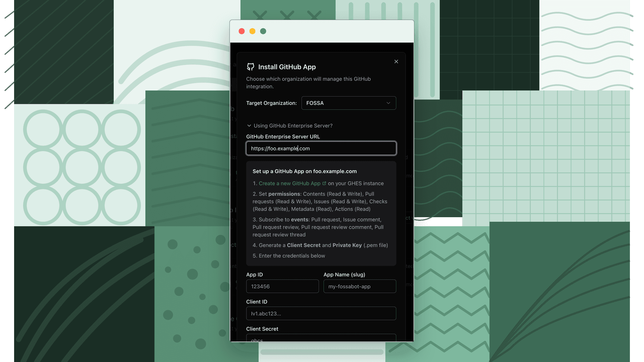The height and width of the screenshot is (362, 644).
Task: Close the Install GitHub App dialog
Action: coord(396,61)
